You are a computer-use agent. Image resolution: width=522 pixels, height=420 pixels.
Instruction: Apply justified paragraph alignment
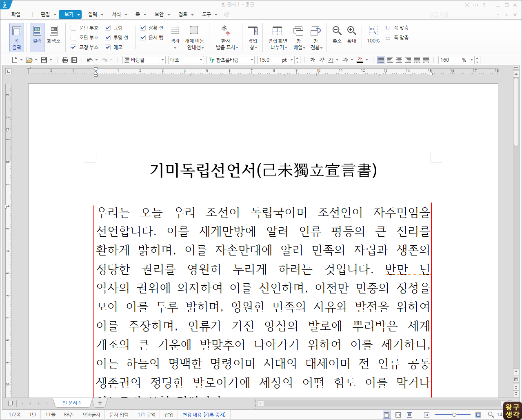coord(381,60)
